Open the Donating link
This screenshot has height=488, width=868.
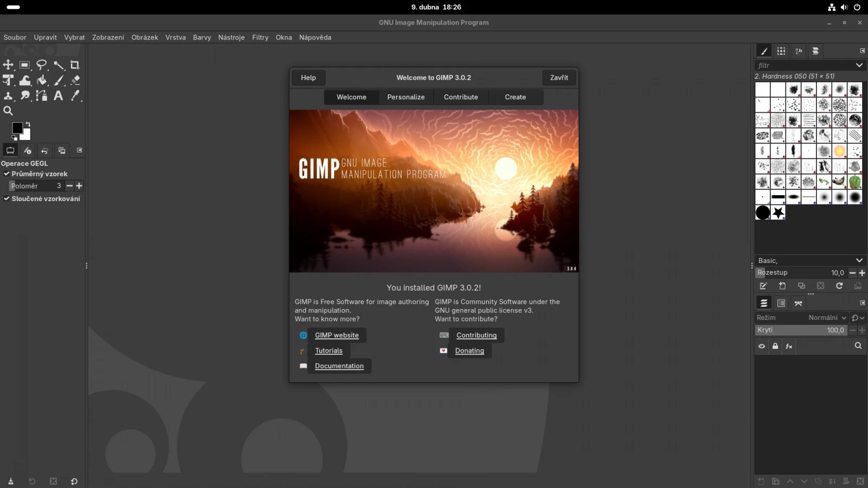coord(470,351)
